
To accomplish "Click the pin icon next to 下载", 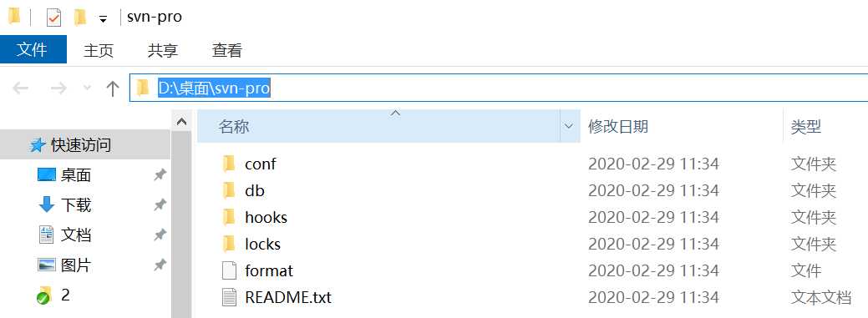I will click(x=160, y=205).
